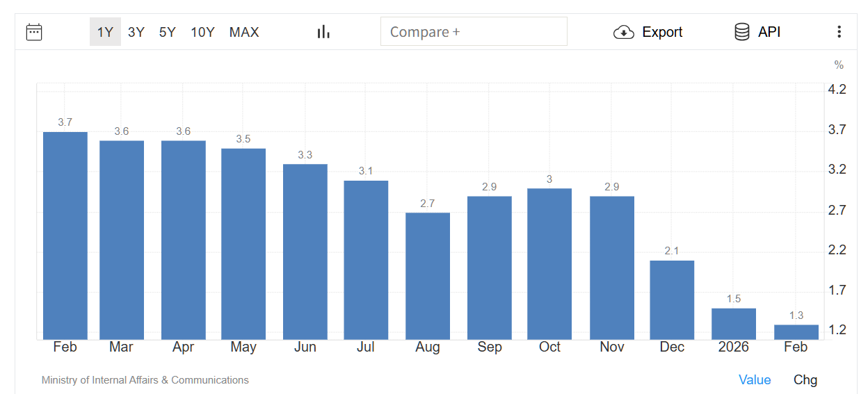Click the Ministry of Internal Affairs source text
Screen dimensions: 868x394
click(145, 380)
